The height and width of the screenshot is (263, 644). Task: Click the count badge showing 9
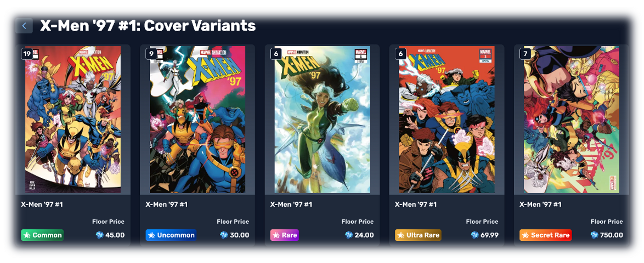tap(151, 53)
